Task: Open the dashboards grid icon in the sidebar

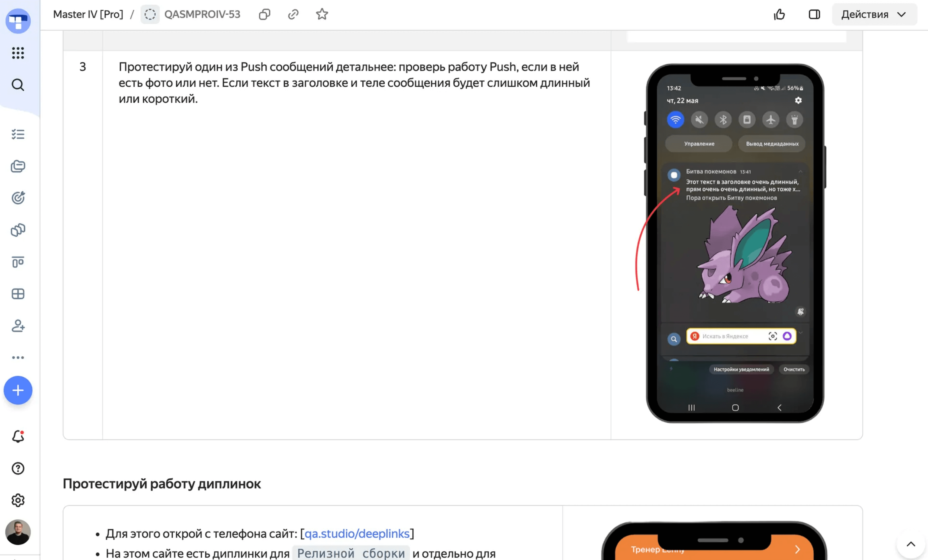Action: (x=18, y=294)
